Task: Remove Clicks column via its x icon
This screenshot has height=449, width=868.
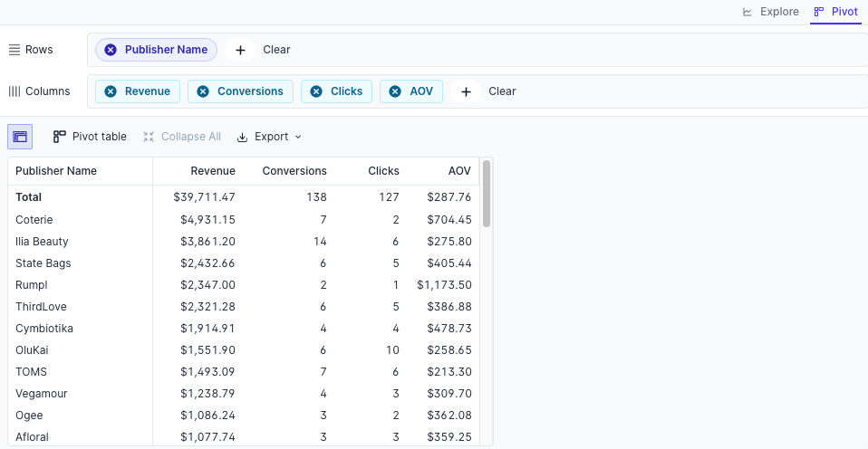Action: (x=316, y=91)
